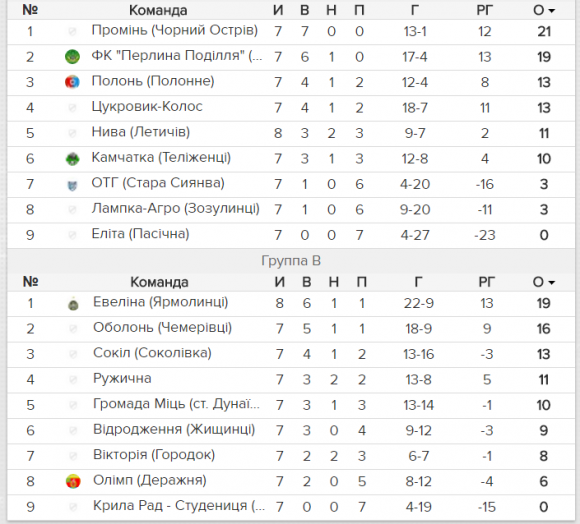Select the Сокіл (Соколівка) team row

pos(291,354)
